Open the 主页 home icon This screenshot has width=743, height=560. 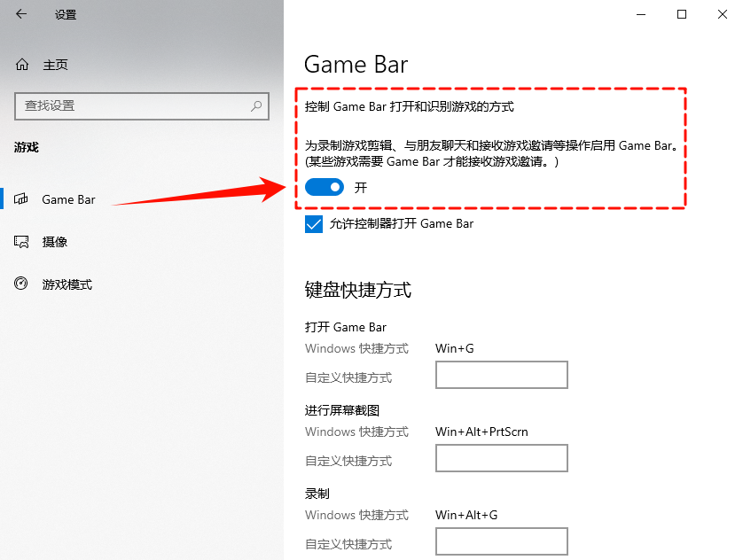pyautogui.click(x=22, y=65)
